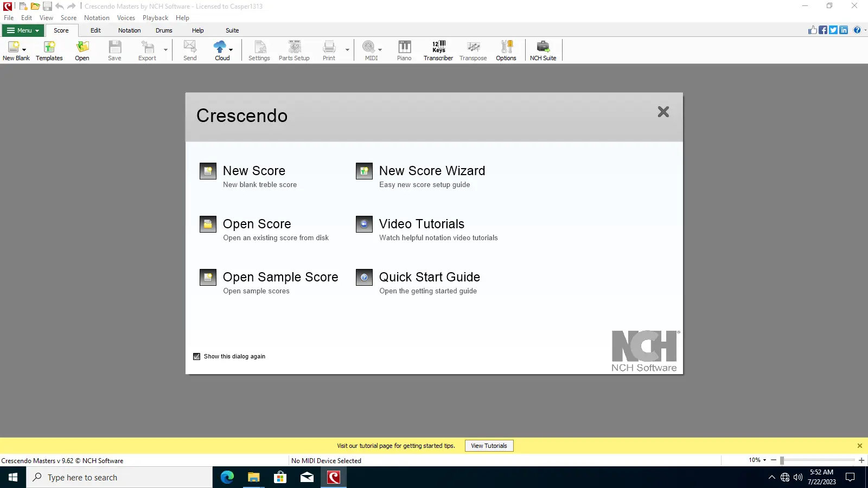Image resolution: width=868 pixels, height=488 pixels.
Task: Click the zoom out minus button
Action: 774,460
